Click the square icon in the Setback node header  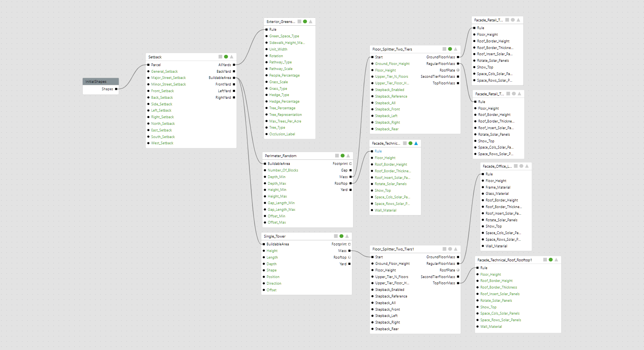tap(220, 57)
